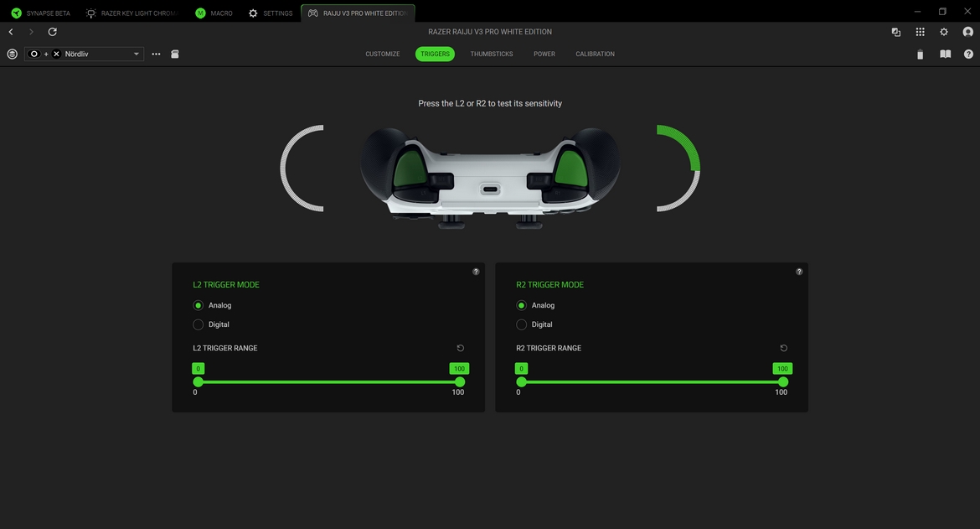This screenshot has height=529, width=980.
Task: Open the user guide book icon
Action: point(945,54)
